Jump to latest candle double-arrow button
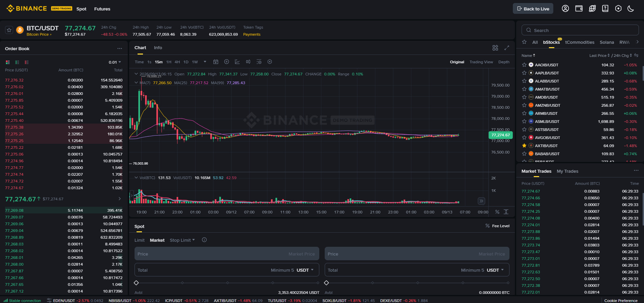The image size is (644, 303). tap(481, 201)
